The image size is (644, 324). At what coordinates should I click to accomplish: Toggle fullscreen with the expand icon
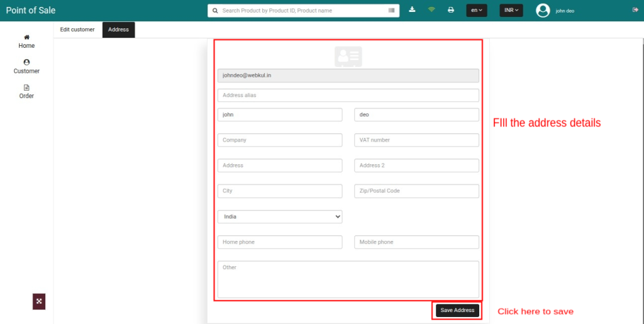[x=39, y=301]
